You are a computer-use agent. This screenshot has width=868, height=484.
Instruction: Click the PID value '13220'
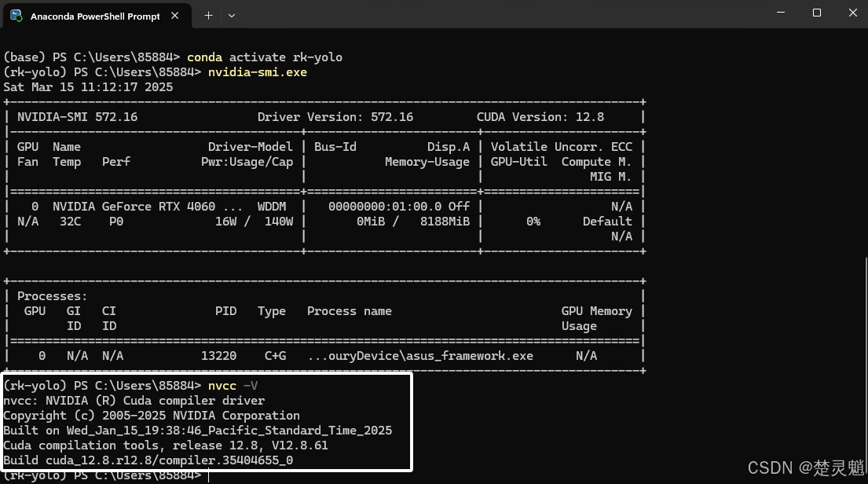pos(218,356)
